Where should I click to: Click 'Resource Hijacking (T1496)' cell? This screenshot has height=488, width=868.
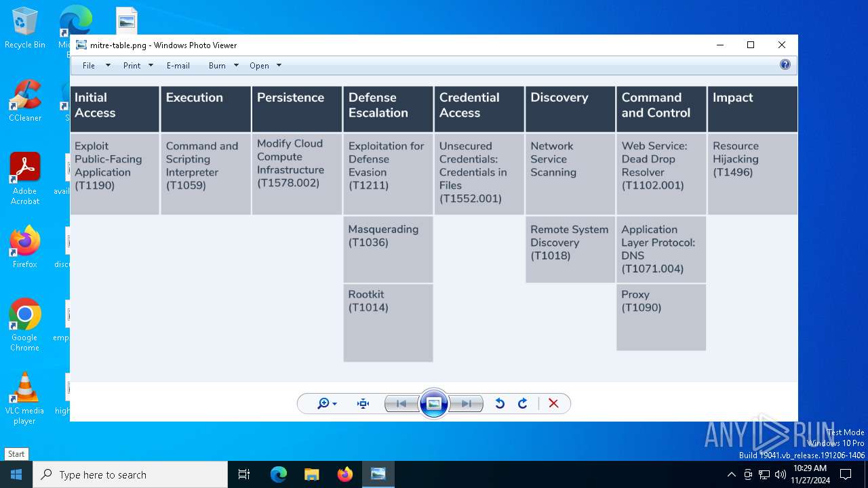(753, 174)
